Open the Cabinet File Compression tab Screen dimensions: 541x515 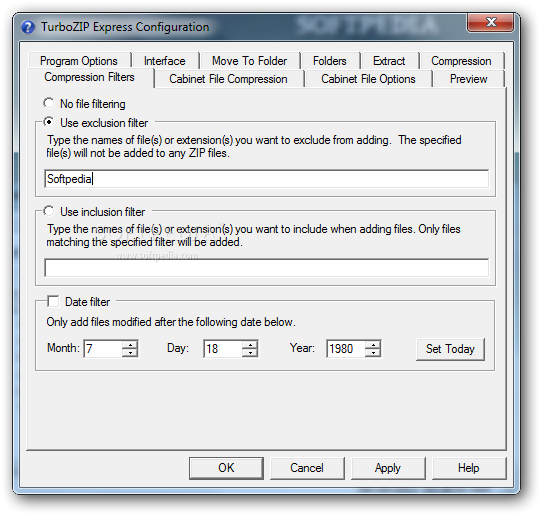pyautogui.click(x=228, y=79)
